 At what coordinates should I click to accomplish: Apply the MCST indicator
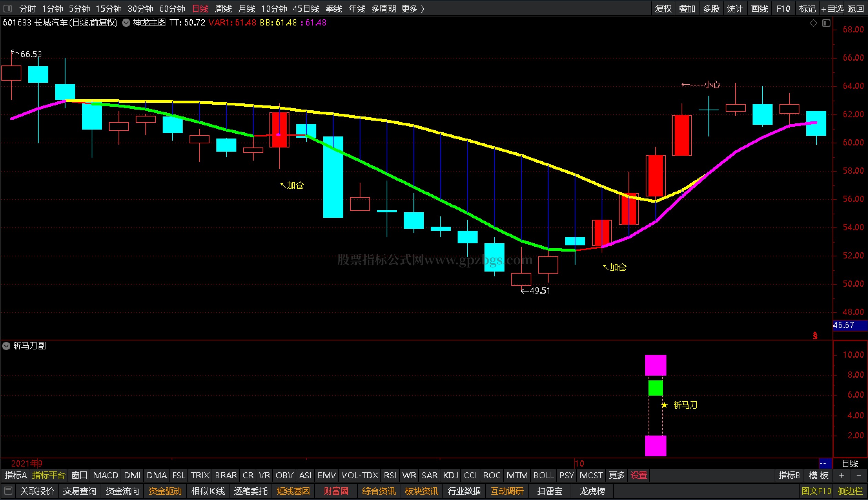pos(591,476)
